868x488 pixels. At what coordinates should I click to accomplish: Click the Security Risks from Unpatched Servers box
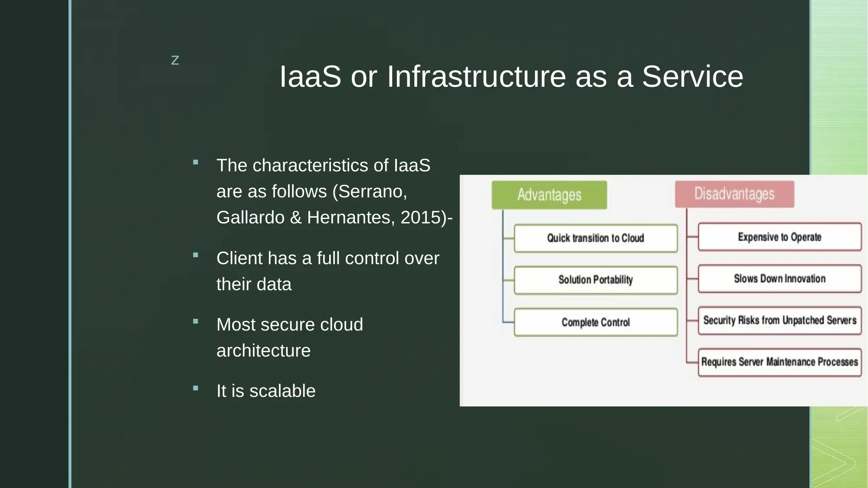pos(778,321)
